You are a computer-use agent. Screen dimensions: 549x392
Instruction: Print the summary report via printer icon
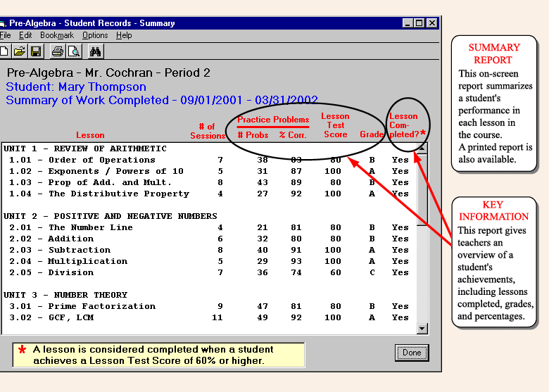pos(58,51)
